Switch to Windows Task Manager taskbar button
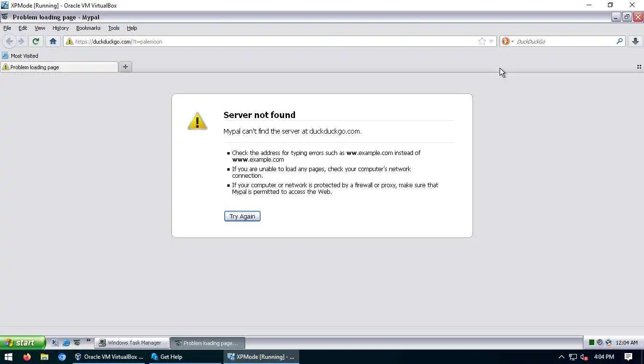This screenshot has height=364, width=644. point(132,343)
